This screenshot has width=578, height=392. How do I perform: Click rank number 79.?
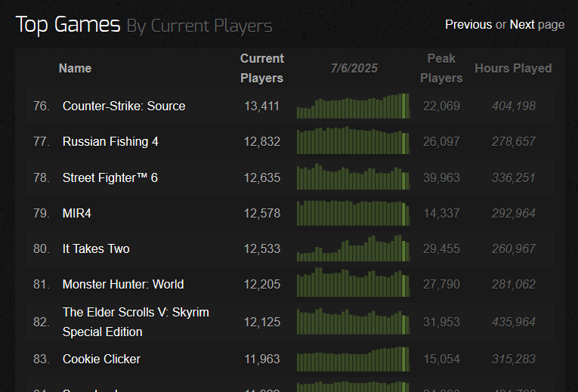(42, 213)
